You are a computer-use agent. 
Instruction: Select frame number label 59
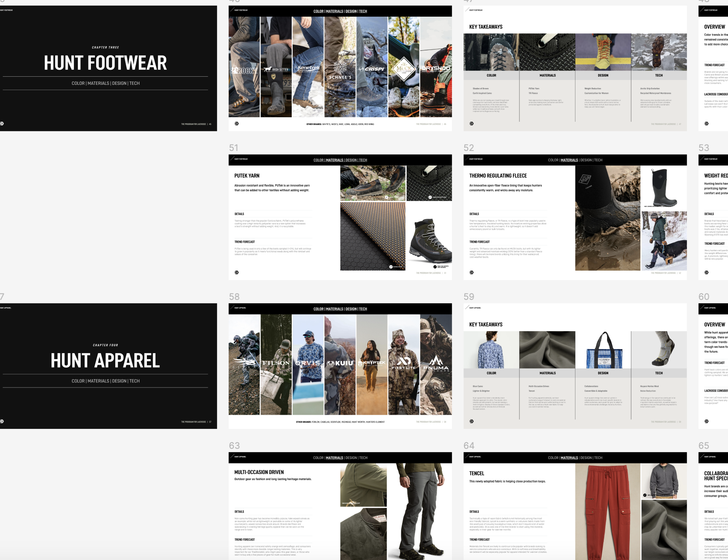point(469,297)
